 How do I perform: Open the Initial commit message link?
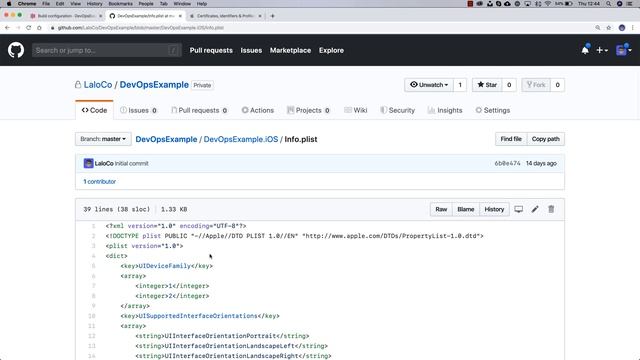click(x=131, y=163)
